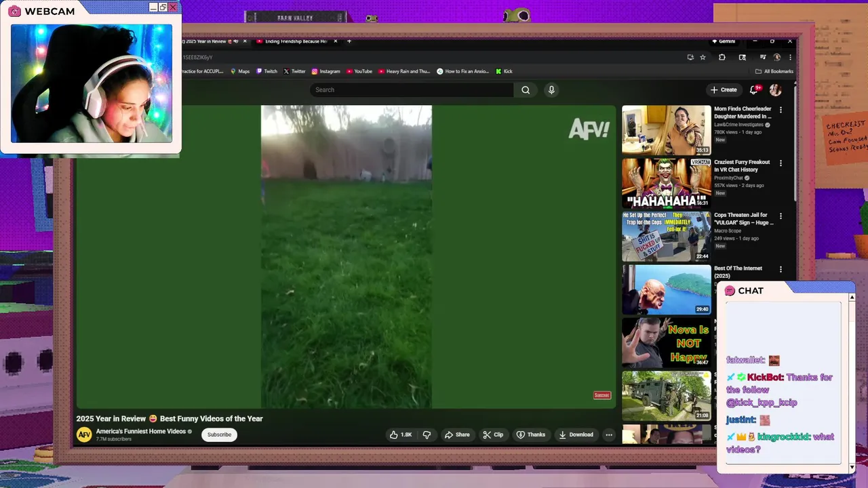Image resolution: width=868 pixels, height=488 pixels.
Task: Open the Chrome three-dot menu
Action: coord(790,58)
